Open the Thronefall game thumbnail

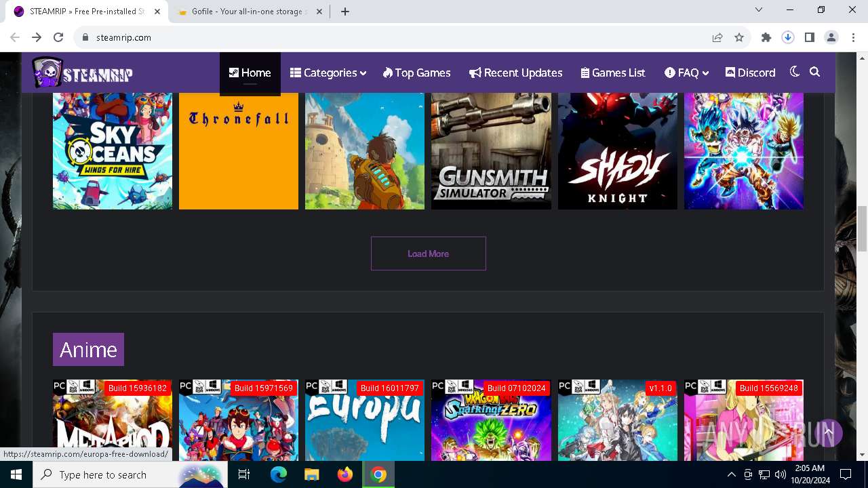(239, 150)
